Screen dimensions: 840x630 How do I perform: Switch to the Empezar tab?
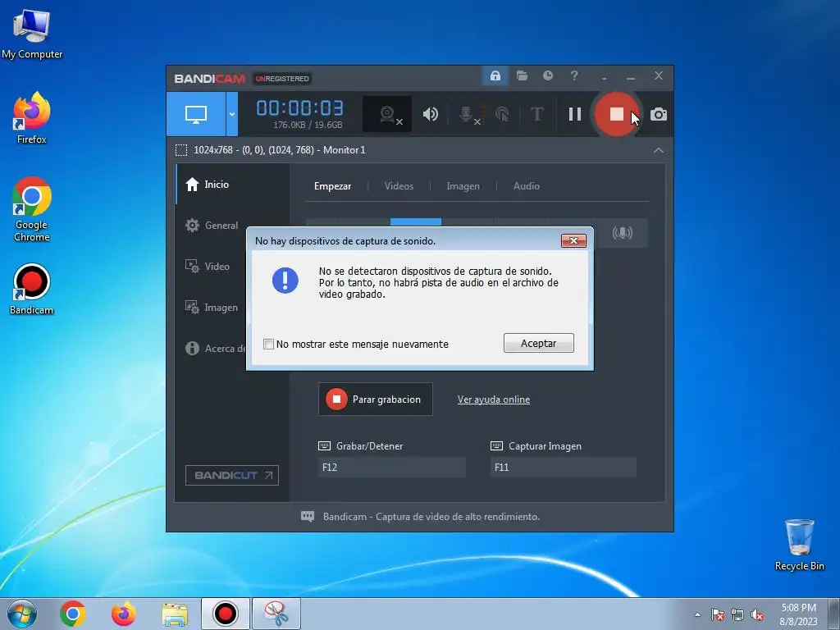point(333,186)
